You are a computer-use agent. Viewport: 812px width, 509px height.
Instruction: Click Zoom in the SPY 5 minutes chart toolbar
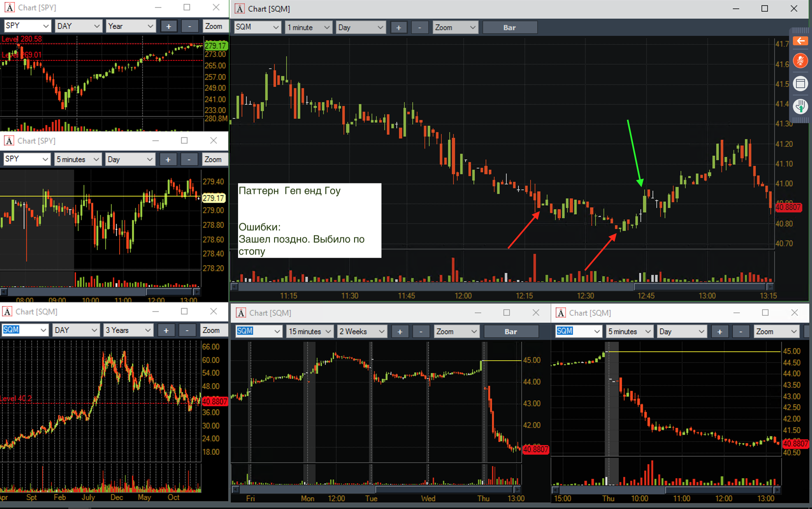[x=214, y=159]
